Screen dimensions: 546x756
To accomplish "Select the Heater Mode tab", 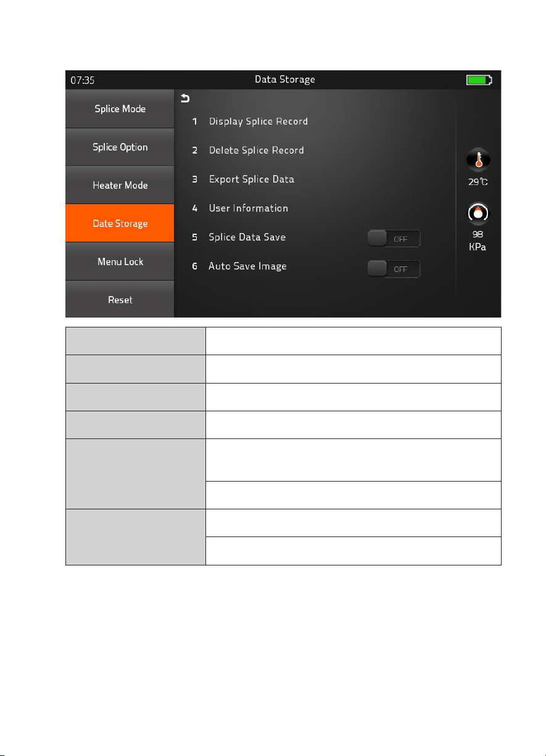I will coord(120,185).
